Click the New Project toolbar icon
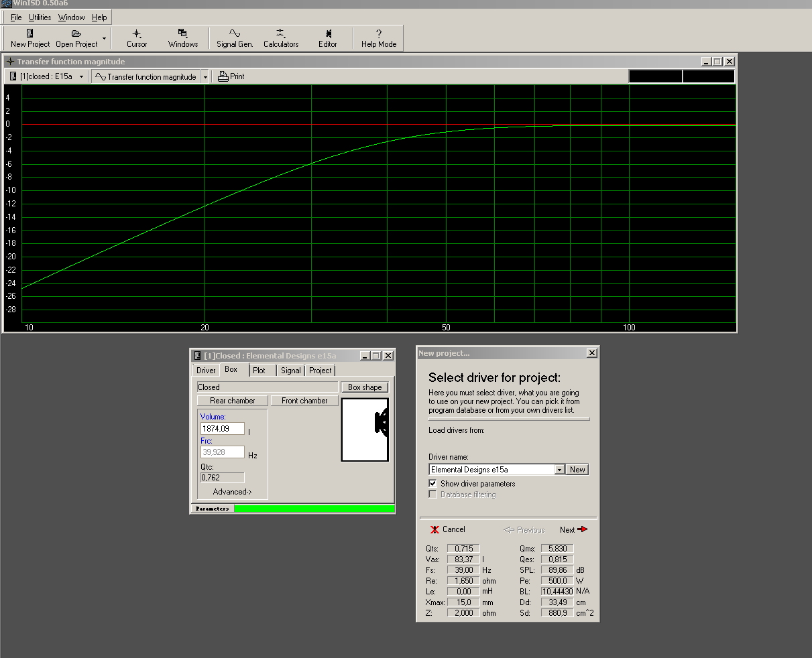This screenshot has height=658, width=812. 30,38
